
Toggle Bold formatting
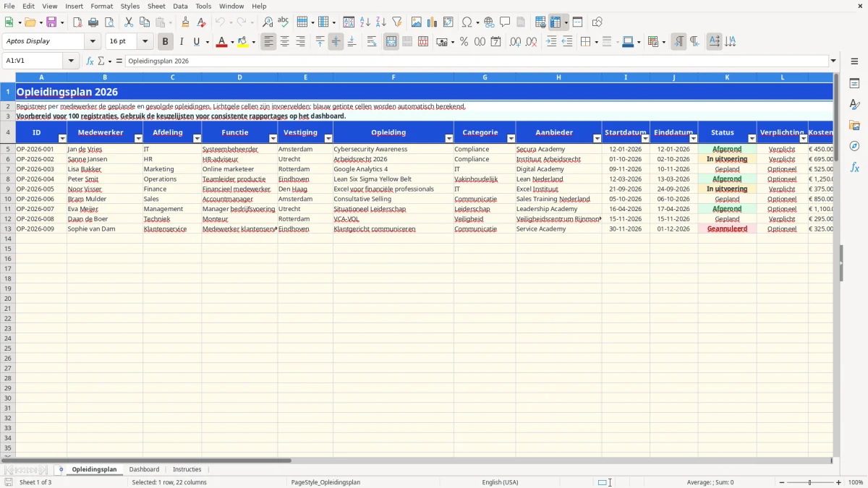click(165, 42)
